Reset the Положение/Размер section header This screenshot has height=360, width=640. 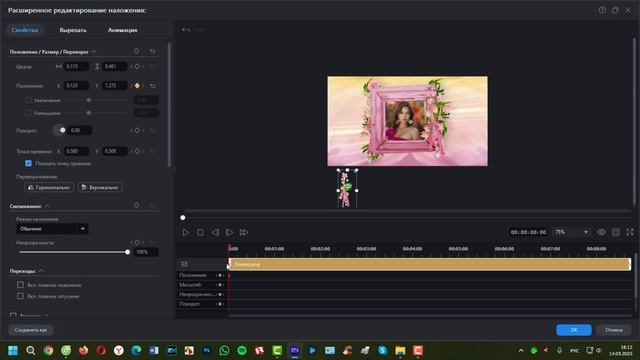point(152,51)
